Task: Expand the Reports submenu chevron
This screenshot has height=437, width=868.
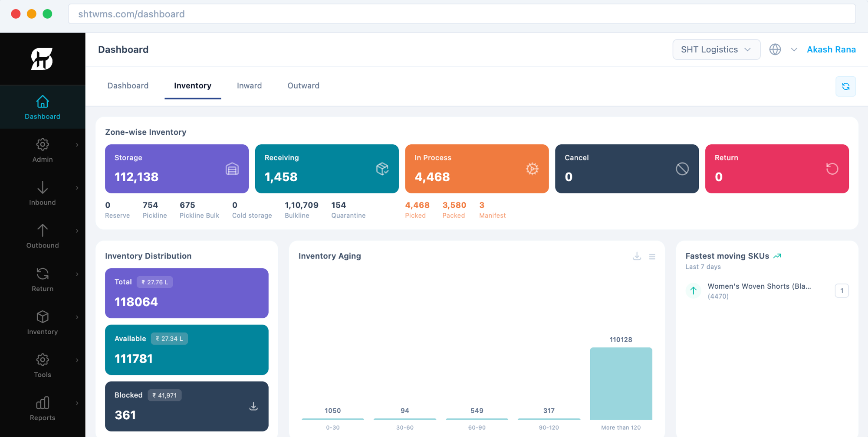Action: point(77,403)
